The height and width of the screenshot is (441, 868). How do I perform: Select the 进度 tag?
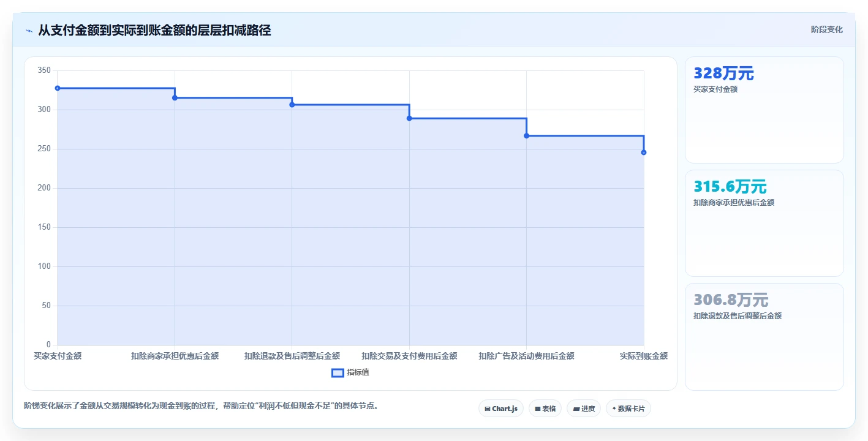click(584, 409)
